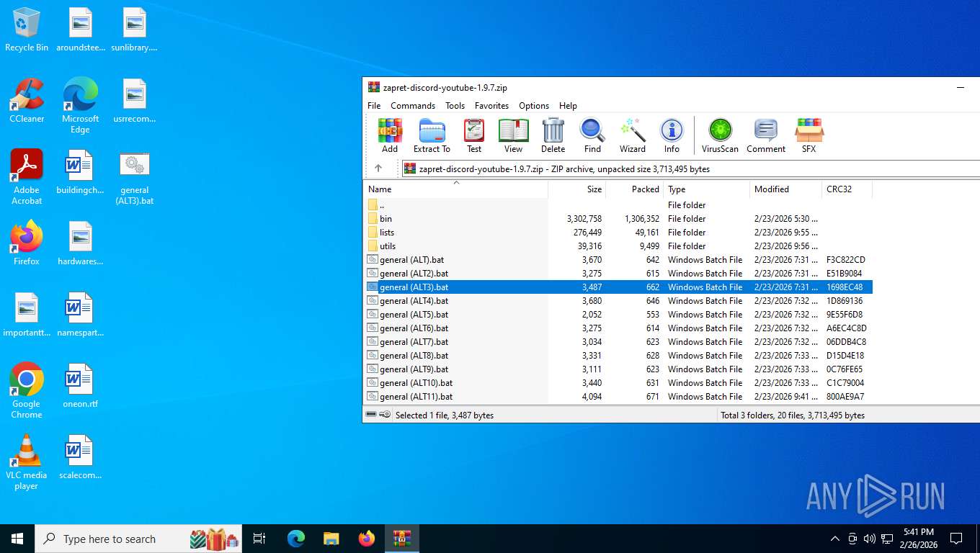Click WinRAR taskbar button
The height and width of the screenshot is (553, 980).
402,539
